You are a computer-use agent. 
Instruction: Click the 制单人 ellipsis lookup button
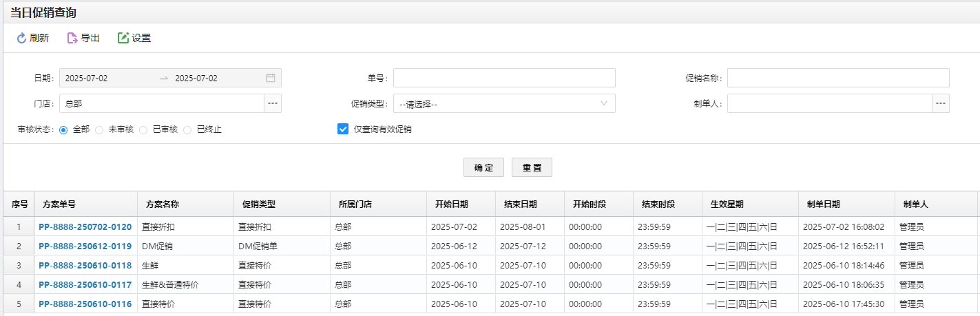click(941, 103)
